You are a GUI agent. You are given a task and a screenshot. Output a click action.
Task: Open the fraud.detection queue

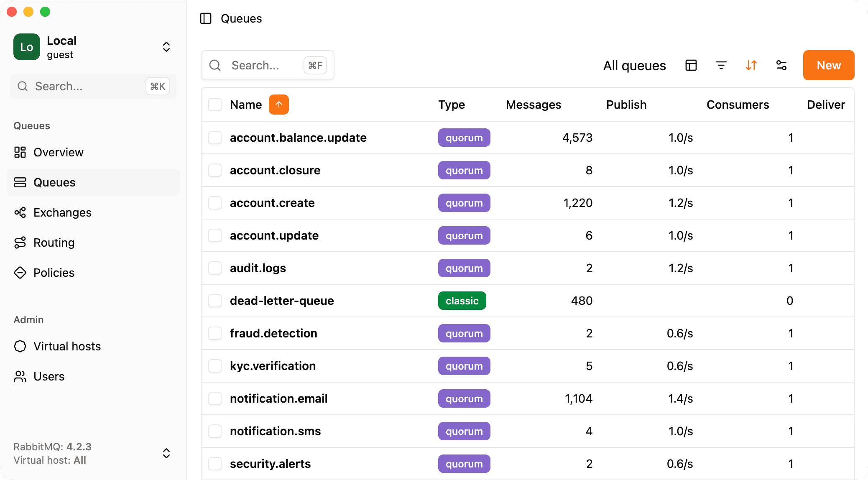click(273, 333)
